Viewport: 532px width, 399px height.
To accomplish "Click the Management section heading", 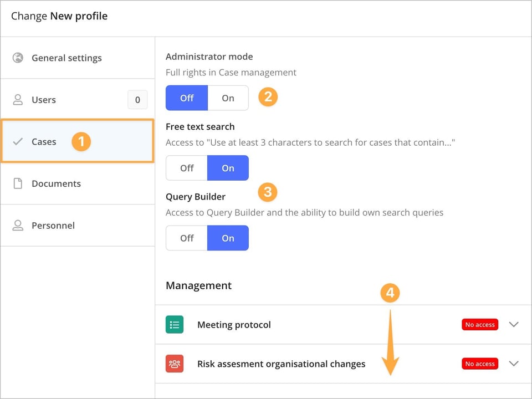I will (198, 286).
